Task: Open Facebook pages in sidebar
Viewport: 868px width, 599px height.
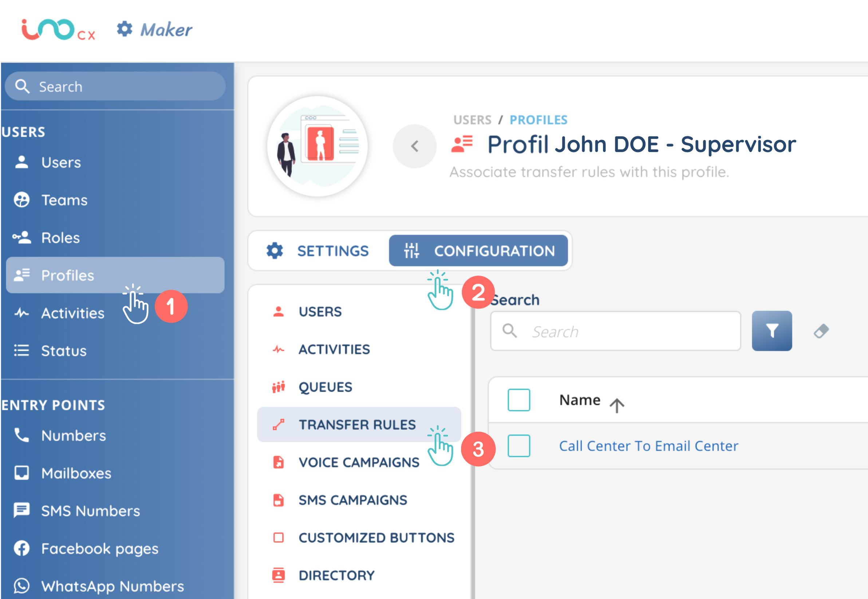Action: tap(99, 548)
